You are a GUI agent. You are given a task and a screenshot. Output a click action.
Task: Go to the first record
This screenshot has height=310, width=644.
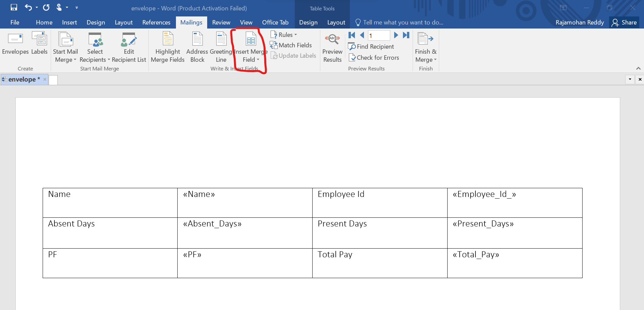click(352, 35)
